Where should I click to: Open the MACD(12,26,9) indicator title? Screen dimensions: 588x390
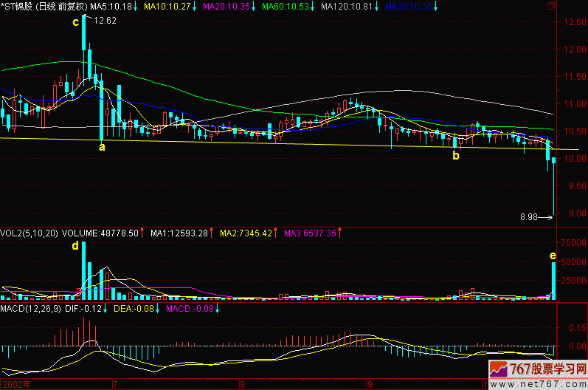(x=31, y=307)
